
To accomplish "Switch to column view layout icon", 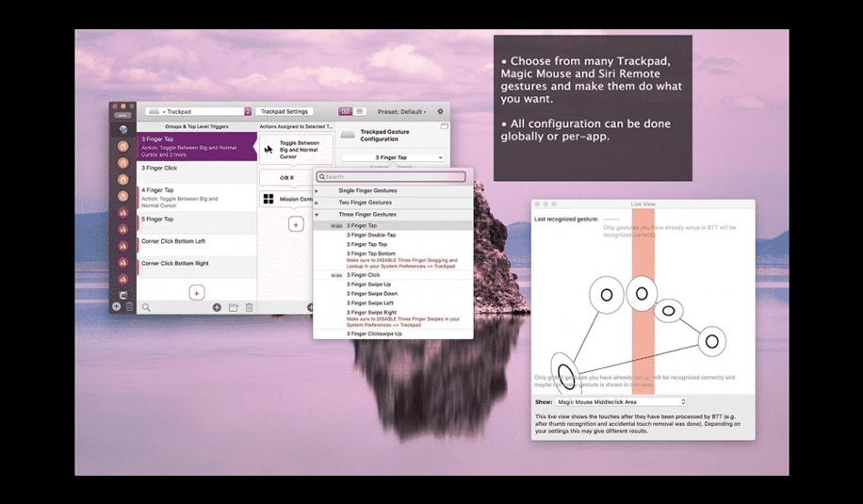I will (346, 111).
